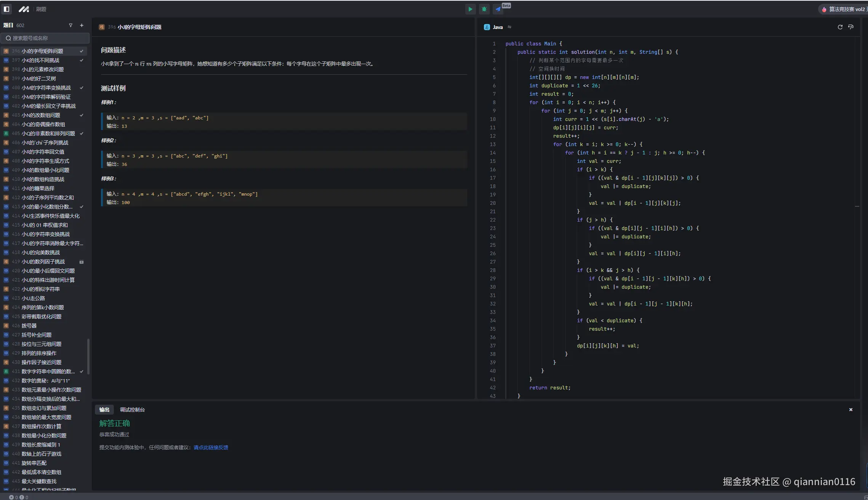Reset the code with the refresh icon
Viewport: 868px width, 500px height.
tap(840, 27)
